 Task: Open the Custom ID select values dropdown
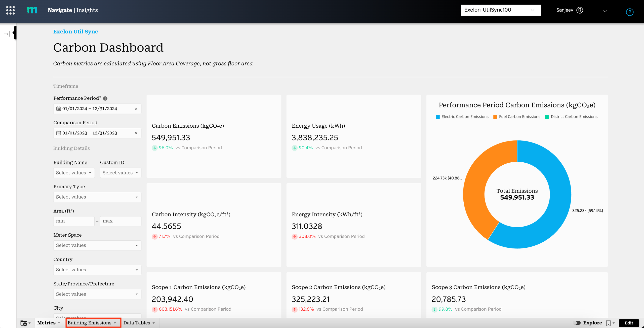coord(120,173)
